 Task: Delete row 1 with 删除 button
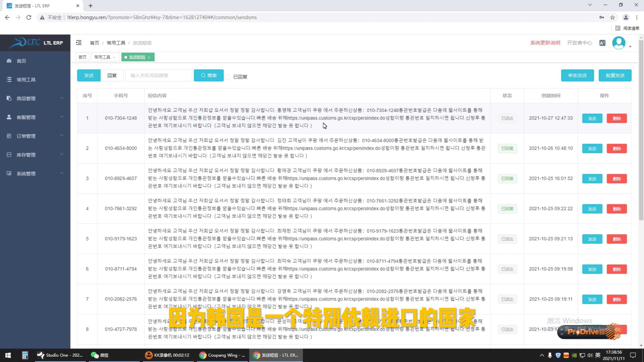click(616, 118)
